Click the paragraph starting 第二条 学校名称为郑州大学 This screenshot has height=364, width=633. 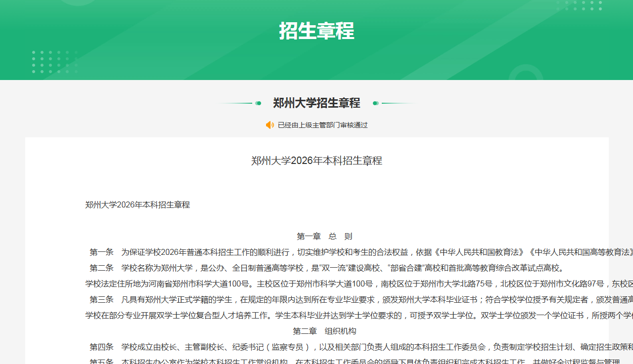[327, 268]
